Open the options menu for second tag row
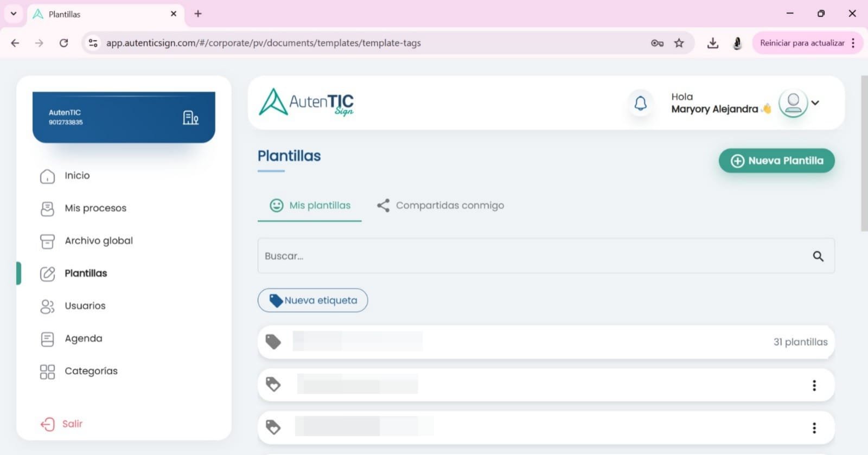Viewport: 868px width, 455px height. click(x=814, y=386)
